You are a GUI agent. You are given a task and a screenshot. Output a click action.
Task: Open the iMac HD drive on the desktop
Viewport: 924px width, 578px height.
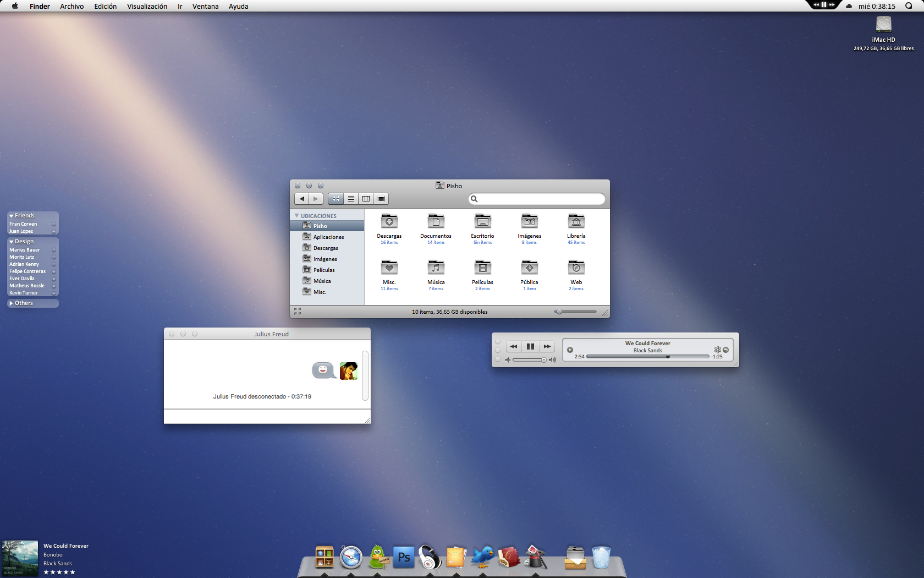pos(884,24)
